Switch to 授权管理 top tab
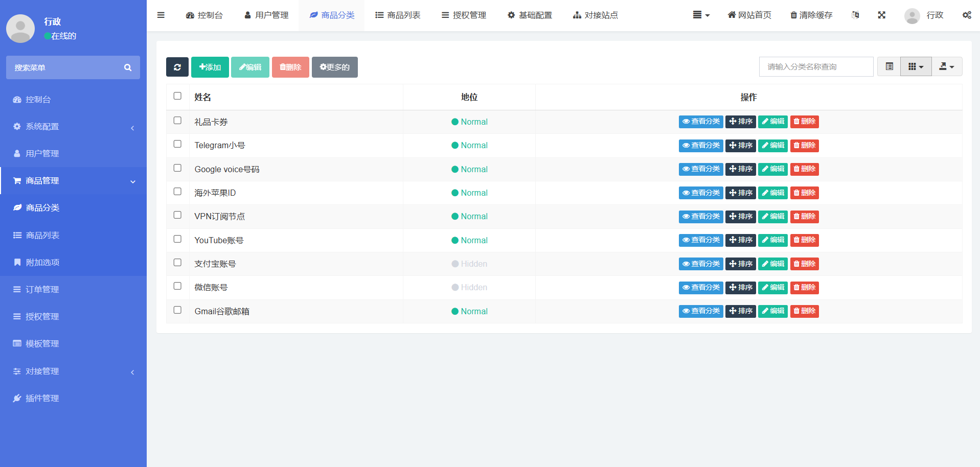This screenshot has height=467, width=980. 464,15
